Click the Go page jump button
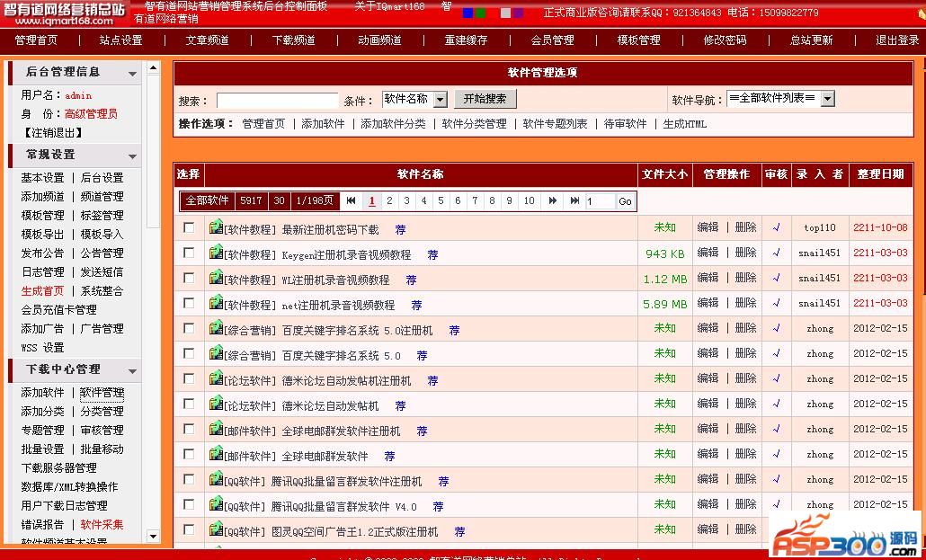Screen dimensions: 926x560 click(x=625, y=201)
